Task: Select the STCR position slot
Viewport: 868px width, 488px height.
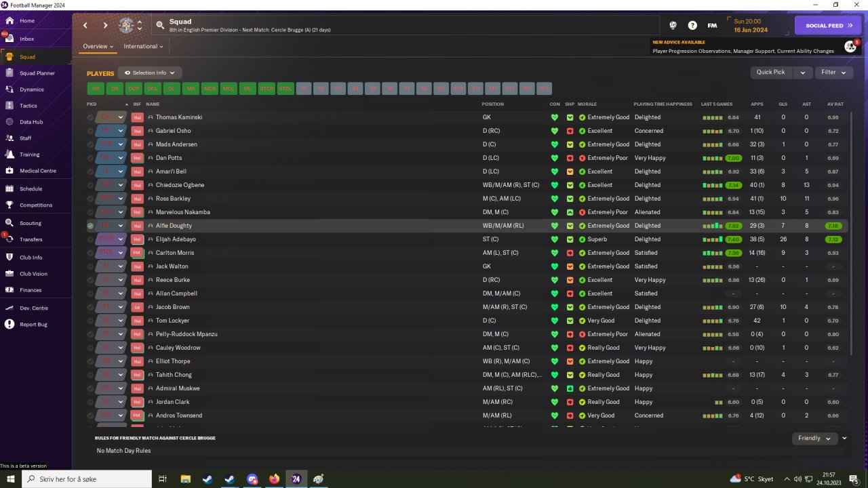Action: pyautogui.click(x=267, y=89)
